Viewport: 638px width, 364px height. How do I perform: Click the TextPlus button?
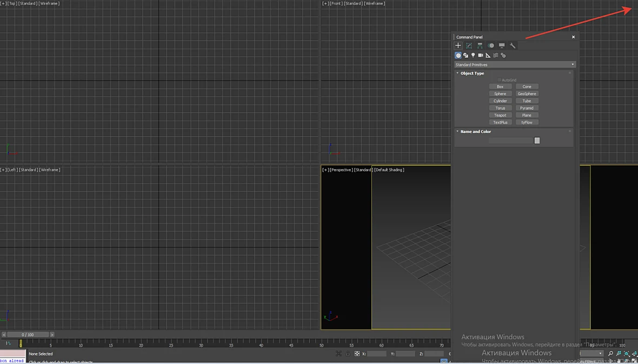[x=500, y=122]
